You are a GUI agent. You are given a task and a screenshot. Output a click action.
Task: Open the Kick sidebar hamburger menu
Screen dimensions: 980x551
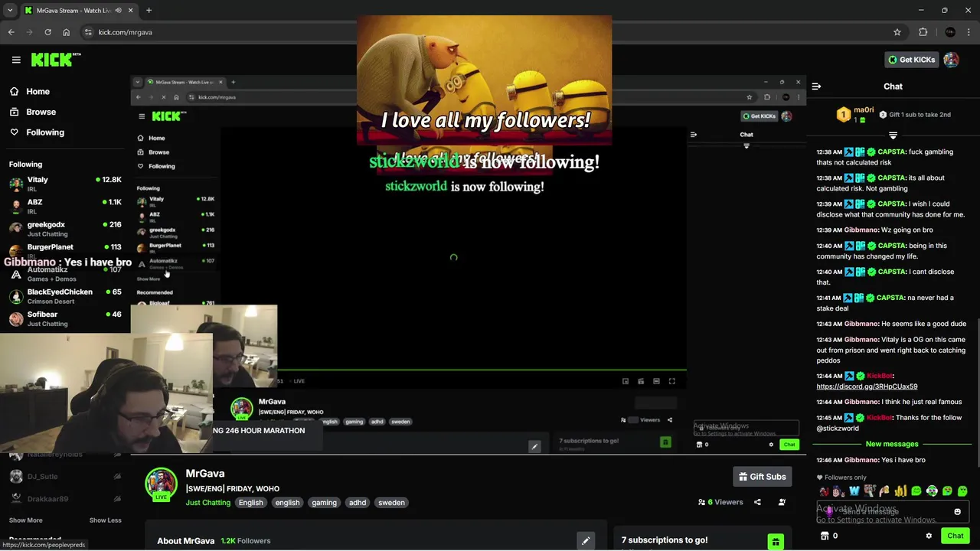point(16,60)
